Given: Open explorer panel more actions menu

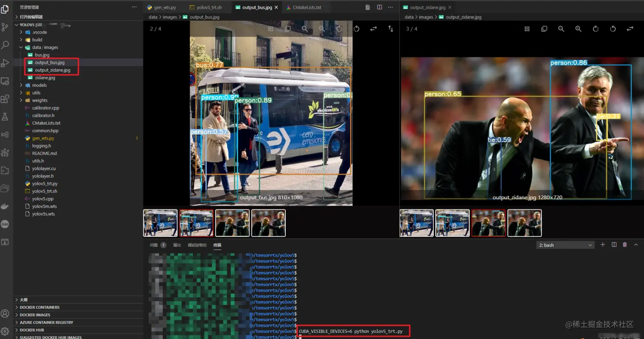Looking at the screenshot, I should [x=135, y=7].
